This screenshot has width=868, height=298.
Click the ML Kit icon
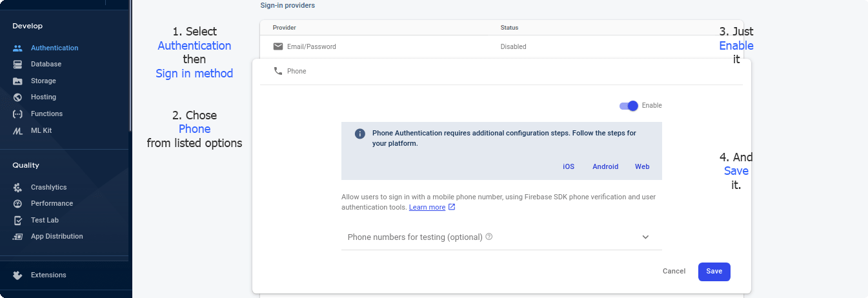pyautogui.click(x=17, y=130)
